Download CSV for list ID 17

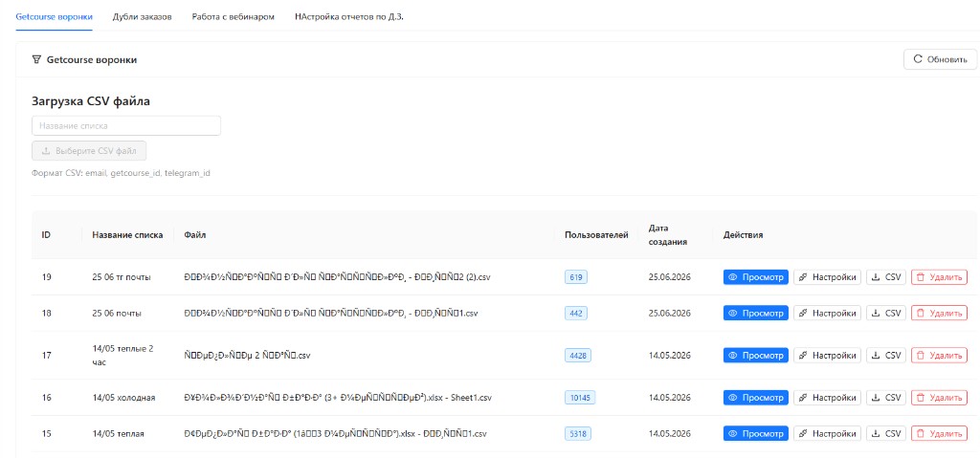click(x=885, y=356)
